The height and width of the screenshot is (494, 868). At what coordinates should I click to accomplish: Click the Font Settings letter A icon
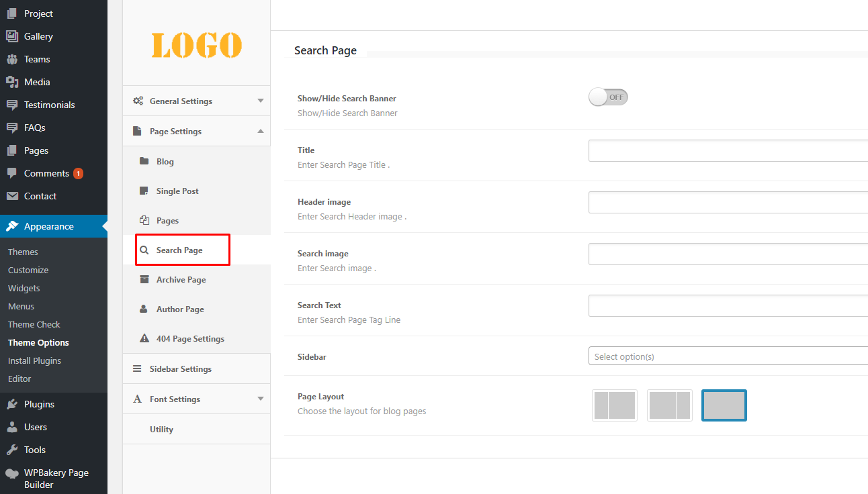coord(137,399)
